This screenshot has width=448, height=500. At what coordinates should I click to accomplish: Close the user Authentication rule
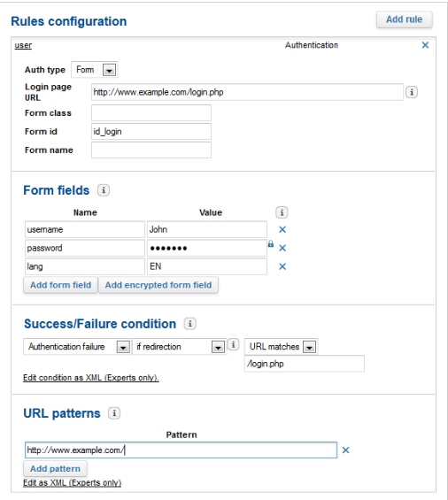point(425,45)
